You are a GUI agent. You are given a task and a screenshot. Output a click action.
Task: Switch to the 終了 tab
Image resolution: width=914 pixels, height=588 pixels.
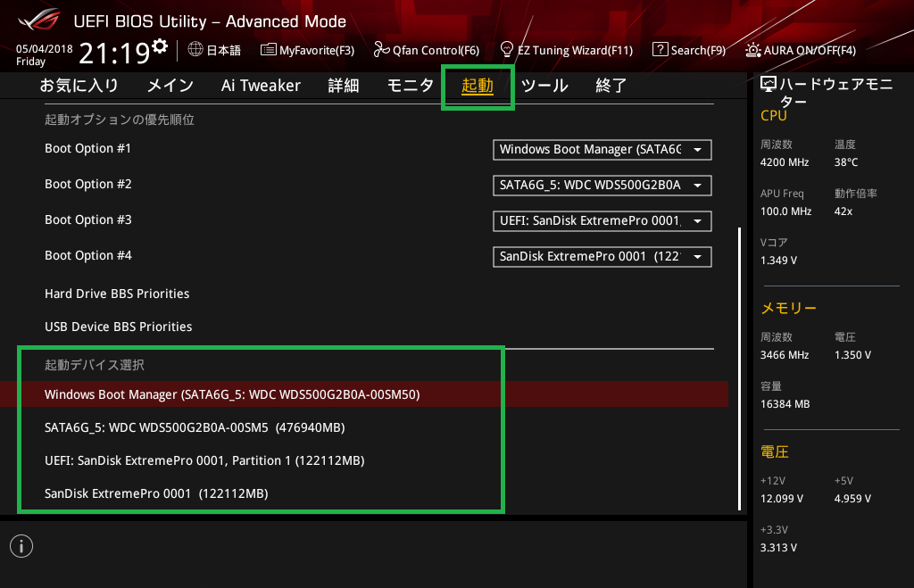point(611,86)
